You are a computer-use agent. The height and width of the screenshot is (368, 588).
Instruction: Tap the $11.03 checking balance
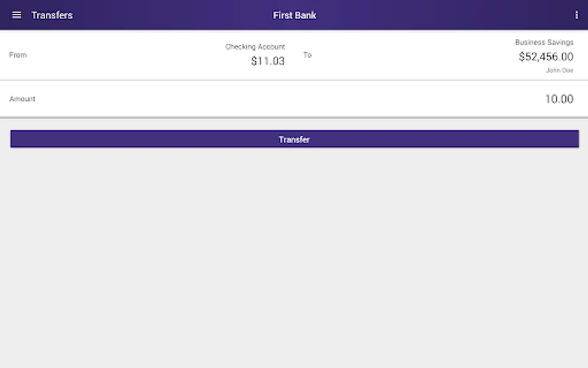[x=268, y=61]
